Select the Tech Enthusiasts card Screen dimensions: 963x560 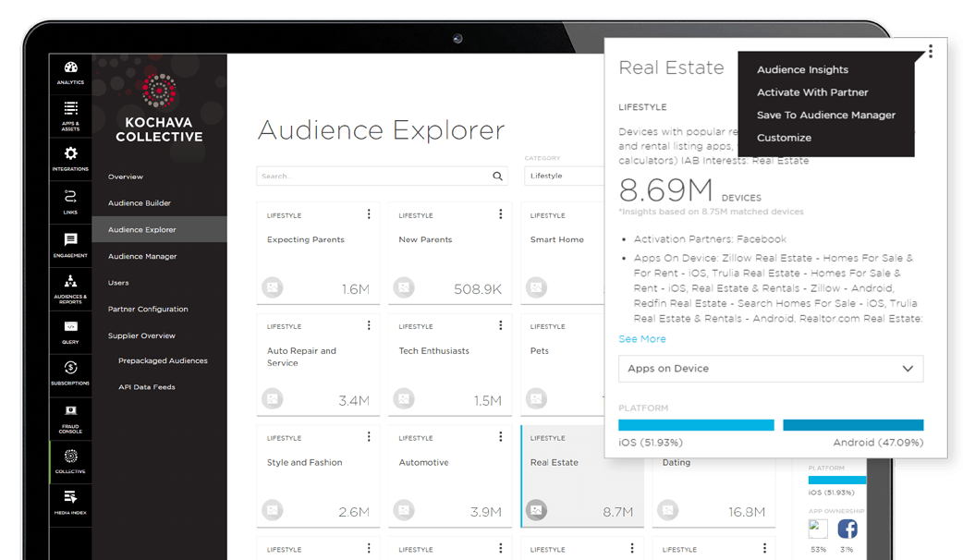coord(450,365)
